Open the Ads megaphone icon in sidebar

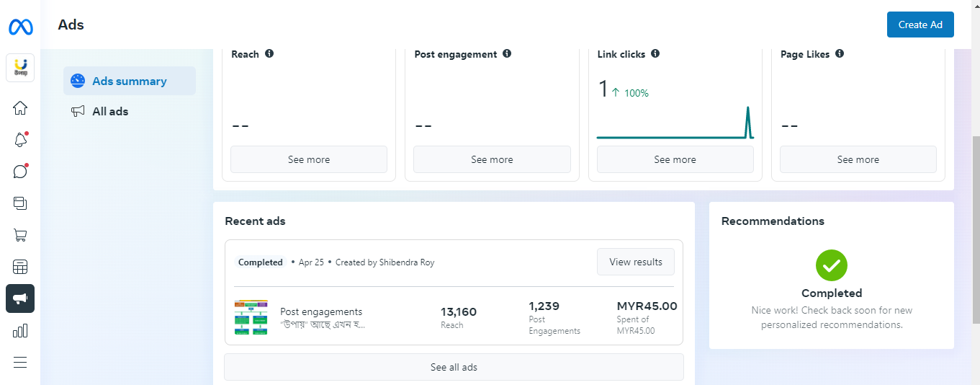(20, 298)
